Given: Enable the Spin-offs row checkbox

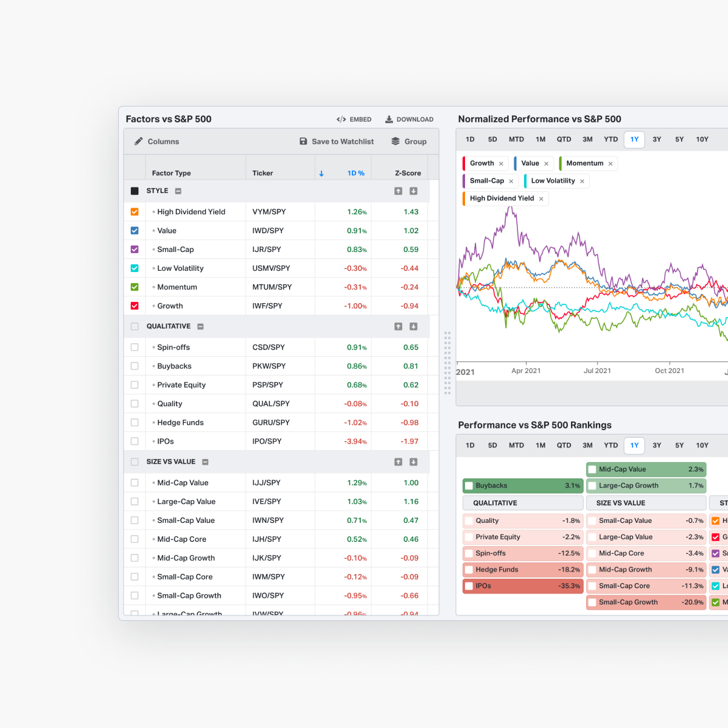Looking at the screenshot, I should pyautogui.click(x=135, y=348).
